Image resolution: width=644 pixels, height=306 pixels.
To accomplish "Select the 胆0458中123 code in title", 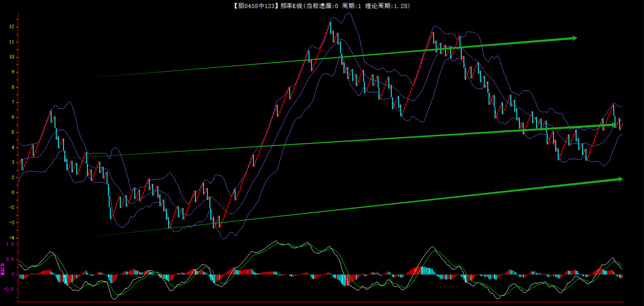I will pos(256,6).
